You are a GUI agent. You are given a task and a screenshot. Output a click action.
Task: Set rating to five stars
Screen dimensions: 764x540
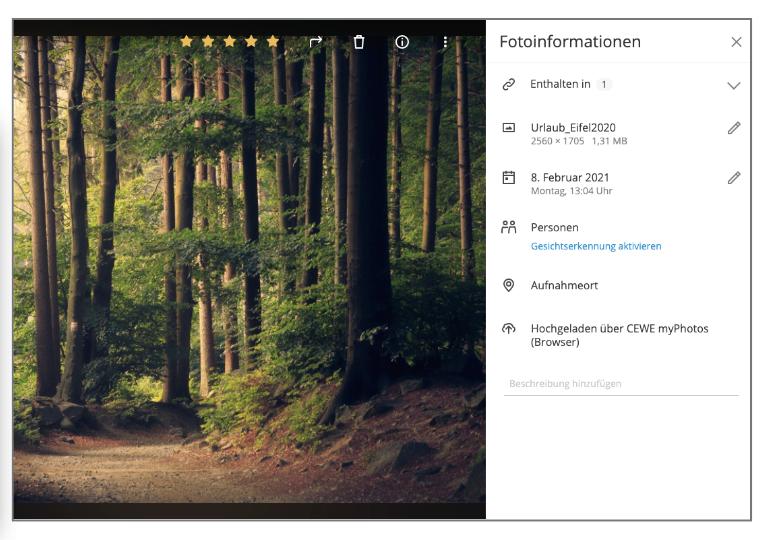[273, 41]
